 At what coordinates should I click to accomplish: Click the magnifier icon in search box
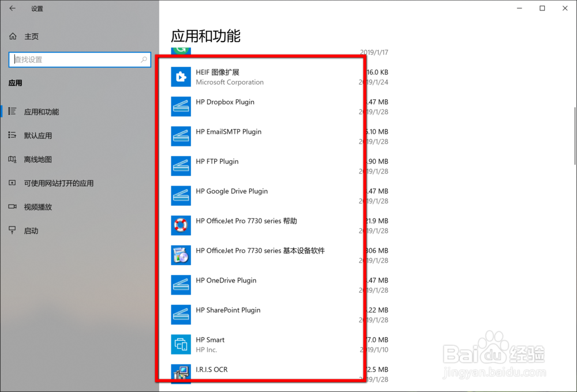click(144, 59)
